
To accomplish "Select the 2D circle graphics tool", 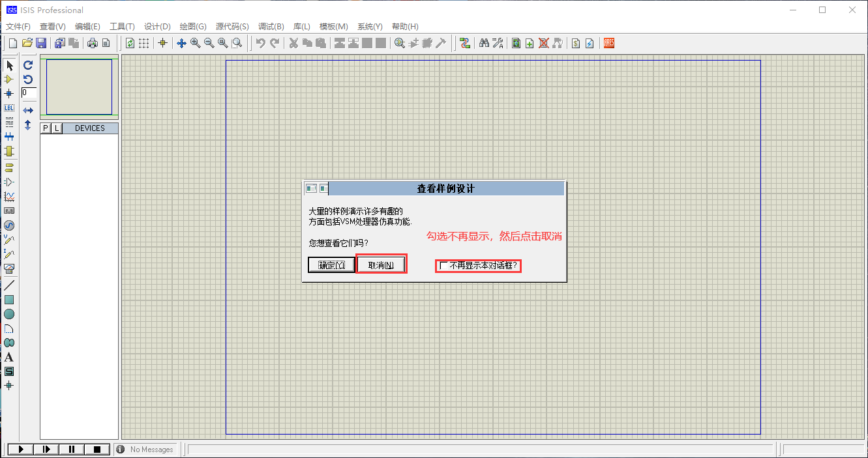I will tap(9, 314).
